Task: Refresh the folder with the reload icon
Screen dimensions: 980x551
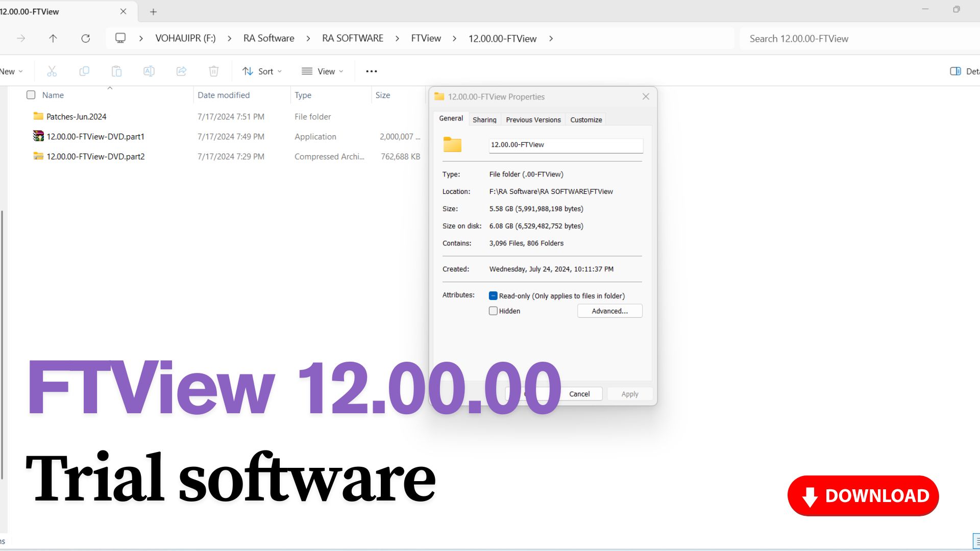Action: (x=85, y=38)
